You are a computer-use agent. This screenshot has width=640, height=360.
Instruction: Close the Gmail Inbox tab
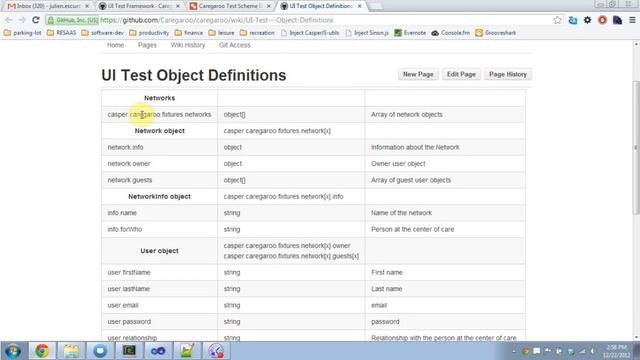[87, 6]
